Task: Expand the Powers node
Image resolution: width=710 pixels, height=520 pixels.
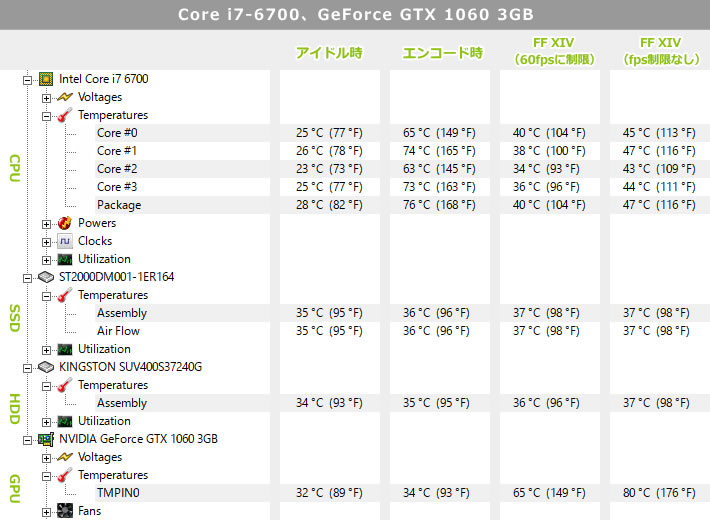Action: click(47, 224)
